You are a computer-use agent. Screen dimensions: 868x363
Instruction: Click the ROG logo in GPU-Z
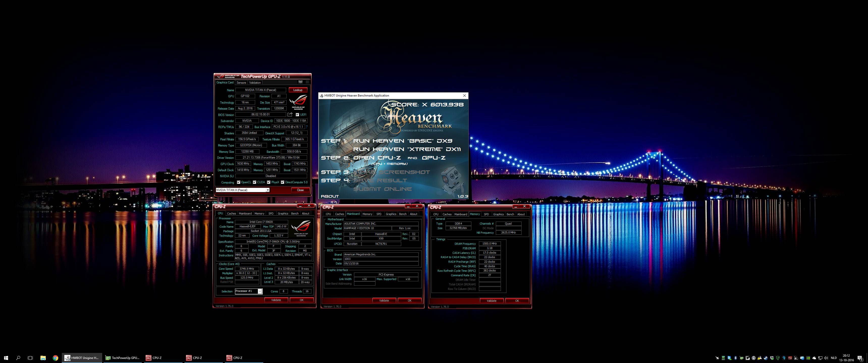coord(298,102)
